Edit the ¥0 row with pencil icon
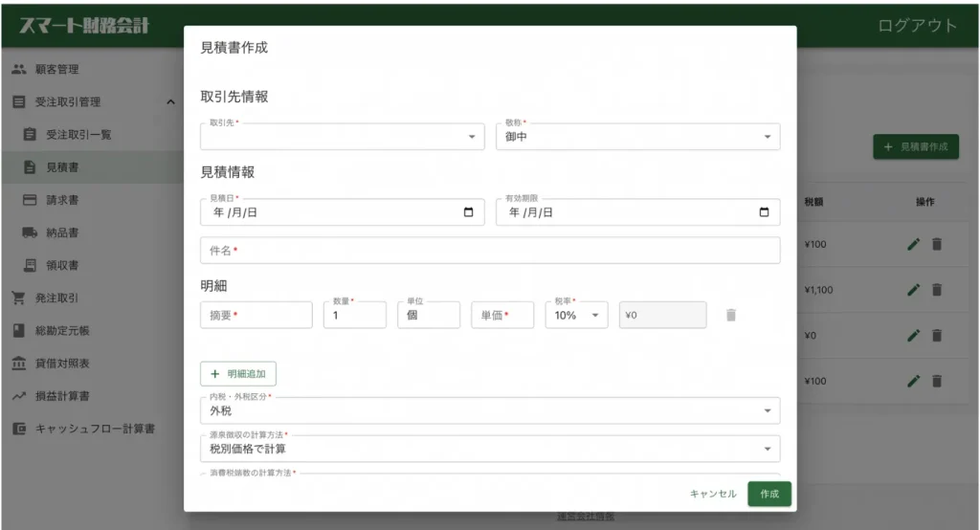The height and width of the screenshot is (530, 980). tap(914, 336)
